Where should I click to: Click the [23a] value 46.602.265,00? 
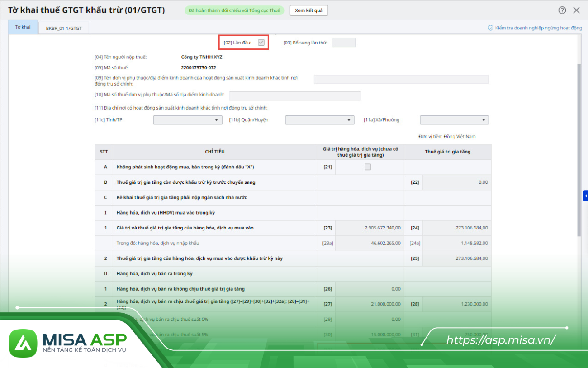[x=386, y=243]
